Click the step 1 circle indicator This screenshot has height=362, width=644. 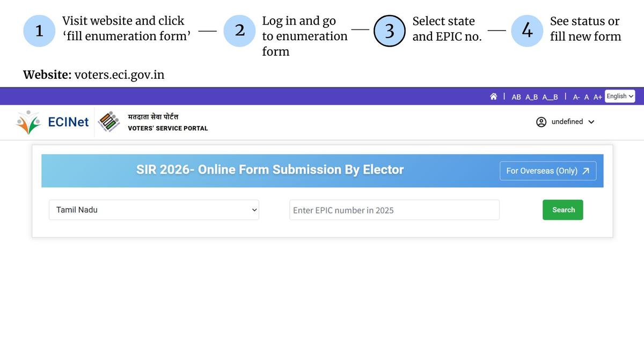point(39,31)
